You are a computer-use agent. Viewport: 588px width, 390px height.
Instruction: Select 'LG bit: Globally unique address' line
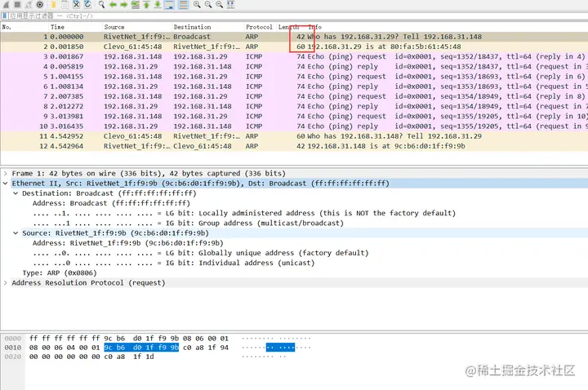[201, 253]
